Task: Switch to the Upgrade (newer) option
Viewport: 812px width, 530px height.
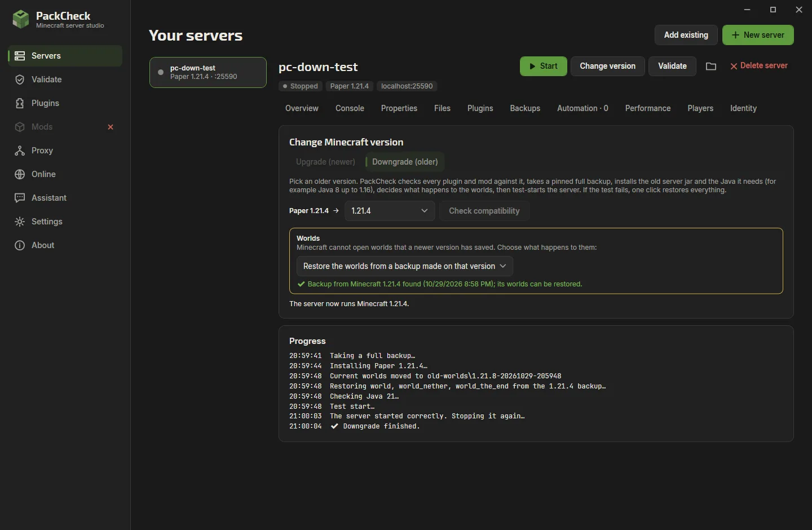Action: [x=325, y=162]
